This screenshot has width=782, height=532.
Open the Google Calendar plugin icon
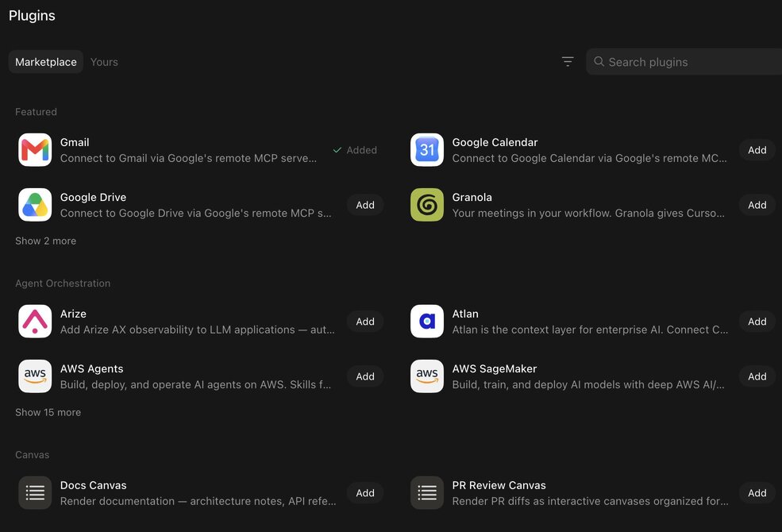tap(427, 149)
